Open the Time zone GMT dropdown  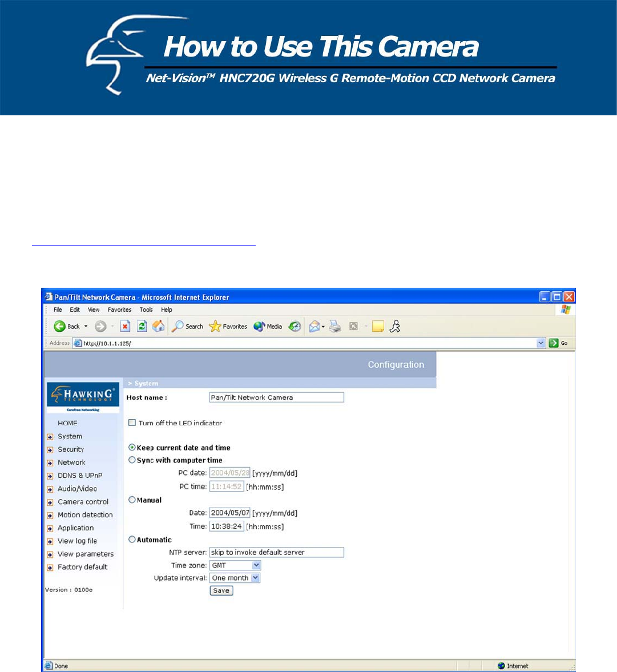coord(235,565)
